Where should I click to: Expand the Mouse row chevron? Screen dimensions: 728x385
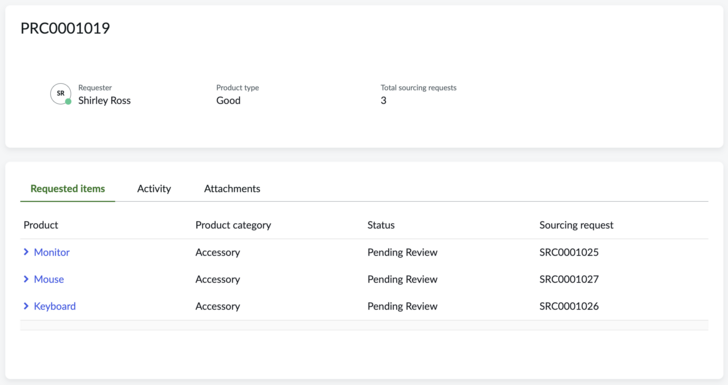coord(26,279)
